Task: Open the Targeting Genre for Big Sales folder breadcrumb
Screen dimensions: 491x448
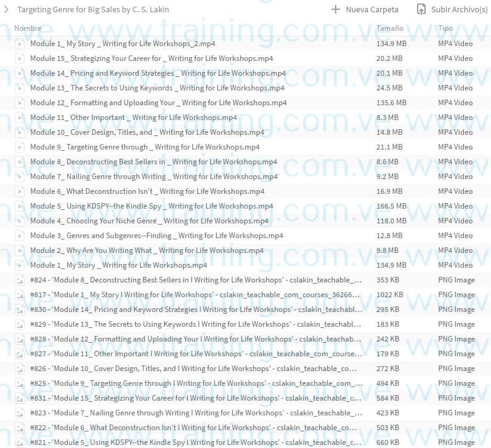Action: (93, 10)
